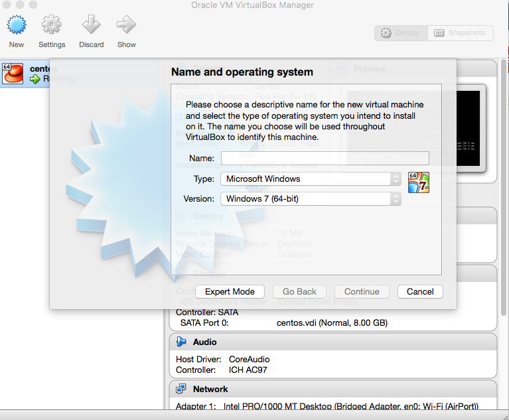Viewport: 509px width, 420px height.
Task: Click the green running arrow on centos
Action: click(x=35, y=79)
